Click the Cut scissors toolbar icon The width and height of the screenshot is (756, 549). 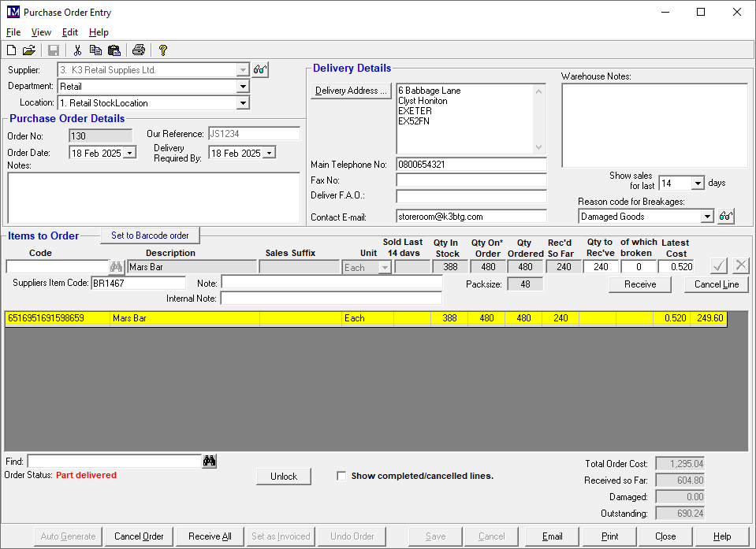click(x=77, y=50)
